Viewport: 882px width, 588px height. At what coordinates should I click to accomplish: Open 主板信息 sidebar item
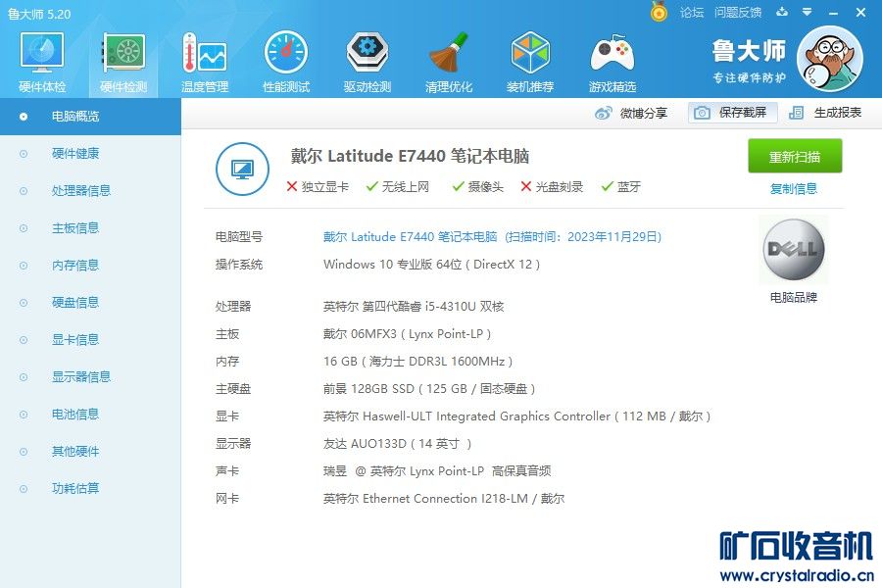tap(90, 228)
